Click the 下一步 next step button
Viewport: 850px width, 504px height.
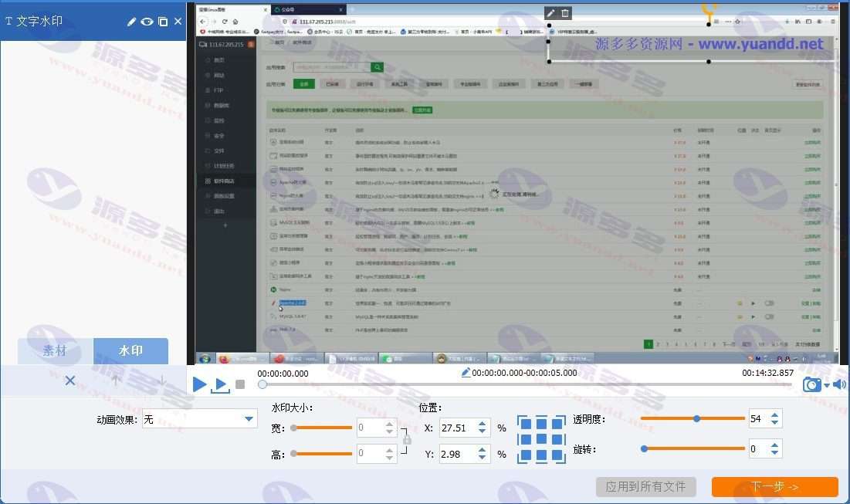pos(774,487)
